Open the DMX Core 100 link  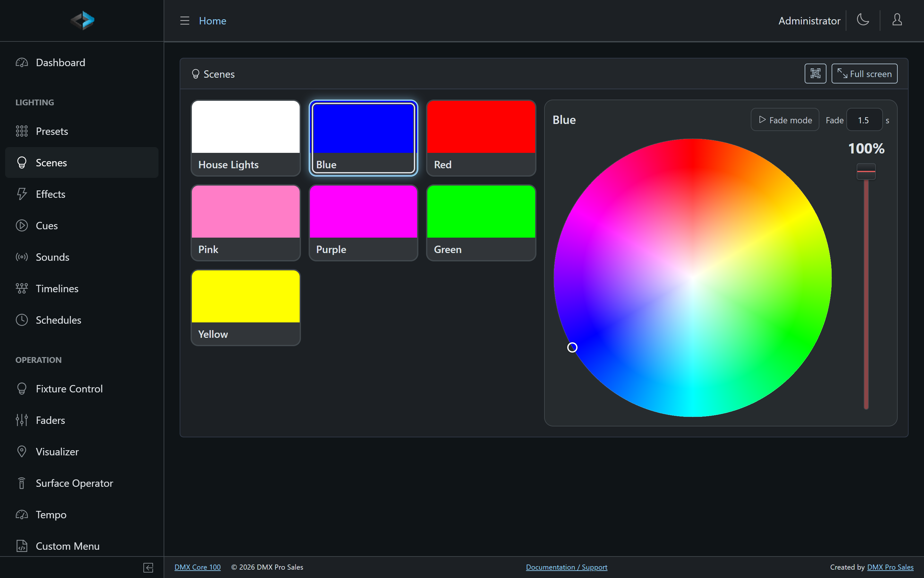(x=197, y=567)
